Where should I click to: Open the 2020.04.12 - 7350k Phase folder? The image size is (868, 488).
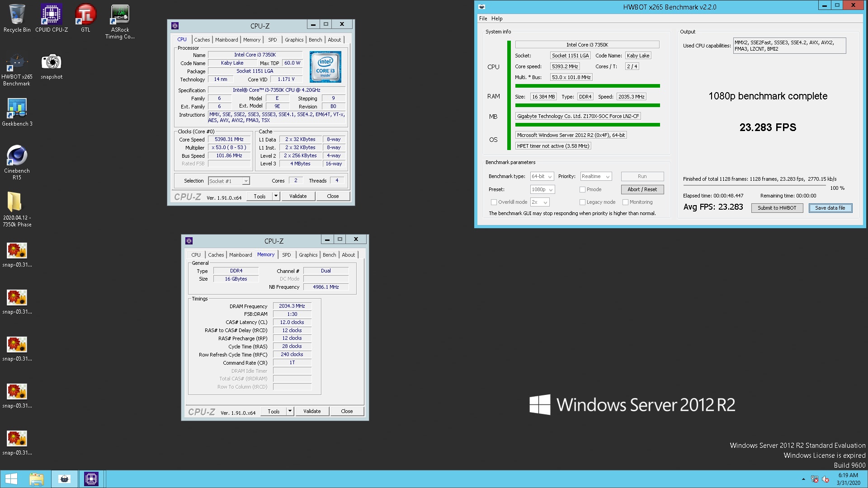17,209
